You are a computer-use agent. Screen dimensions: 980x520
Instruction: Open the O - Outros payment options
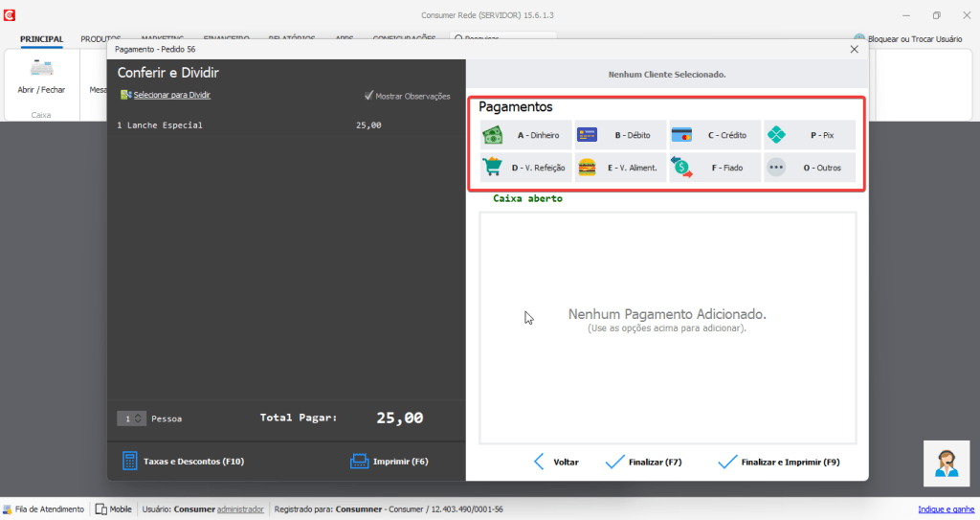click(x=809, y=168)
